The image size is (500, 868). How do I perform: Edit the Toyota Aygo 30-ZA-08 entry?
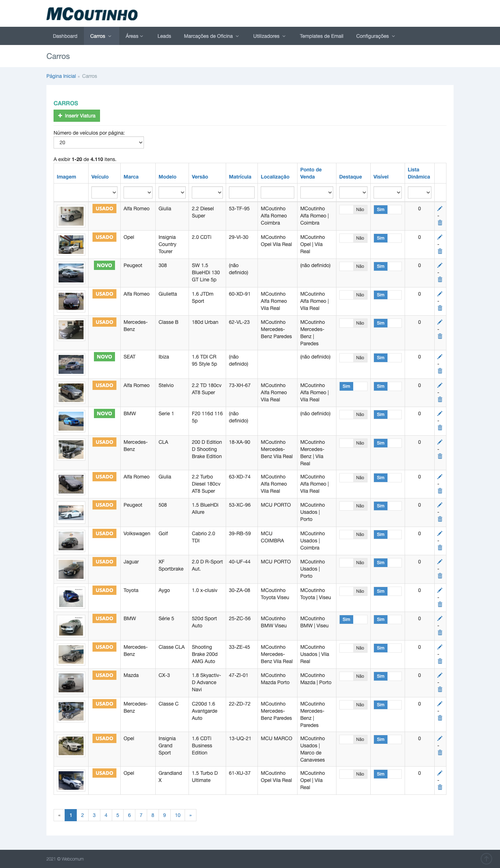(x=440, y=590)
